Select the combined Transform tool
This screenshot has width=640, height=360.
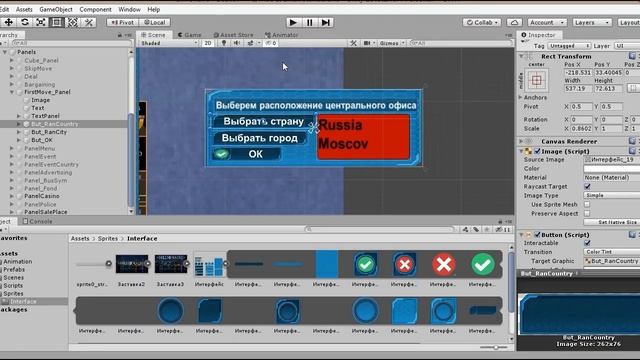coord(72,22)
